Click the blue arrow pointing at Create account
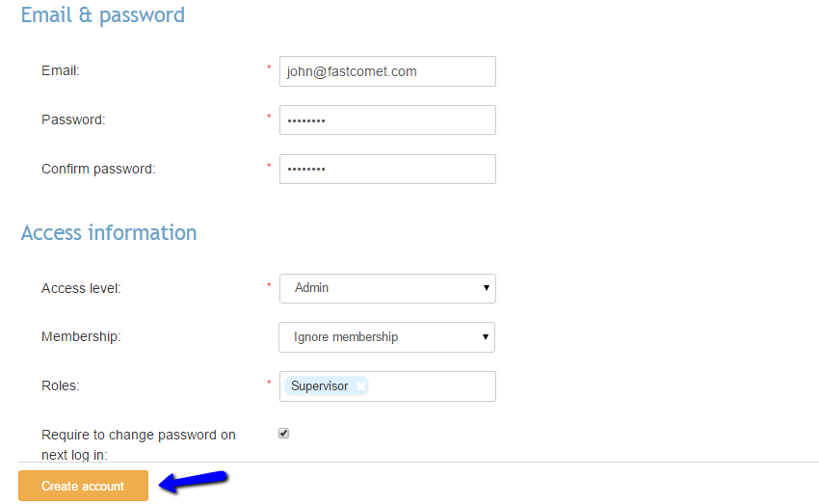This screenshot has width=819, height=504. 193,481
